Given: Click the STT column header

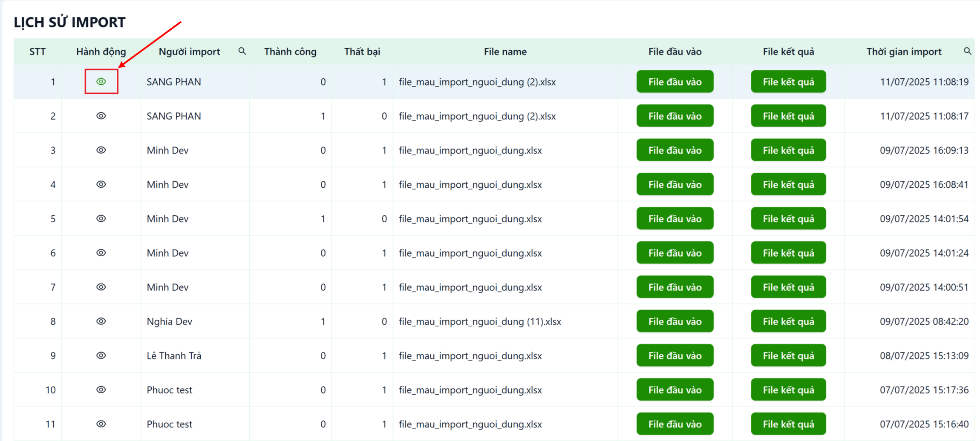Looking at the screenshot, I should tap(37, 52).
